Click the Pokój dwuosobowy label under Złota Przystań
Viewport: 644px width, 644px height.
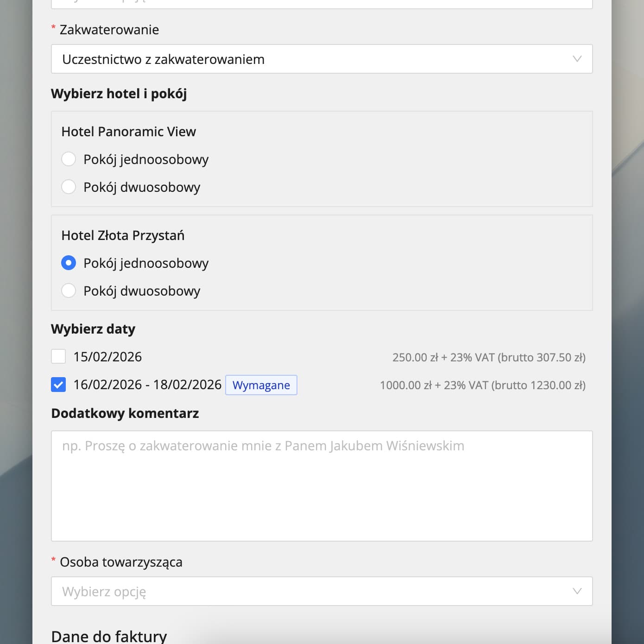(142, 291)
